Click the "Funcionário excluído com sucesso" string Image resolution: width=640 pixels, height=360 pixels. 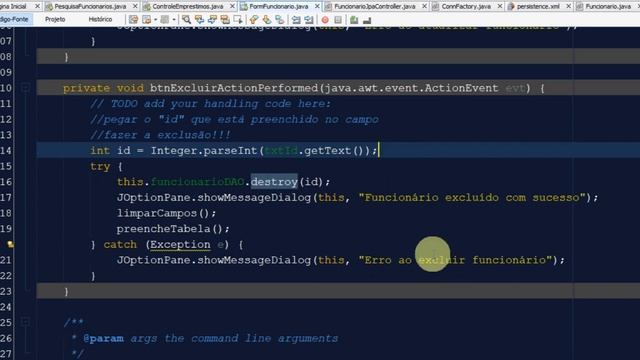coord(472,198)
